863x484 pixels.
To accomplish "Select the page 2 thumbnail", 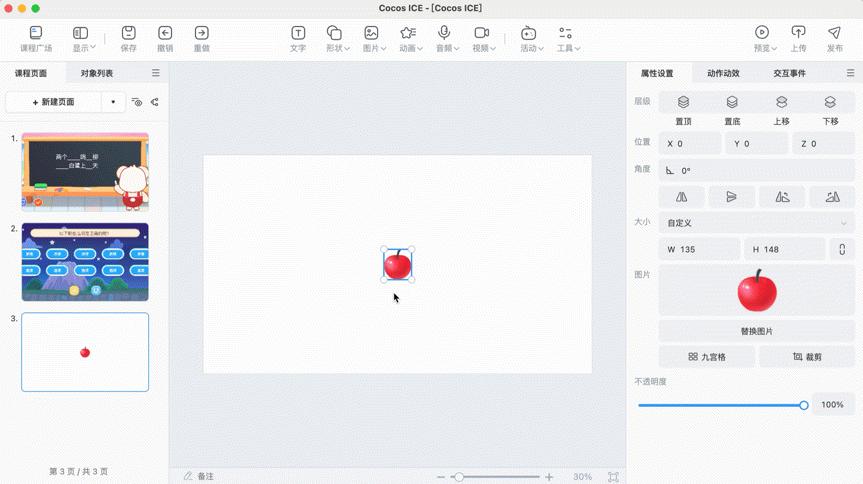I will click(85, 261).
